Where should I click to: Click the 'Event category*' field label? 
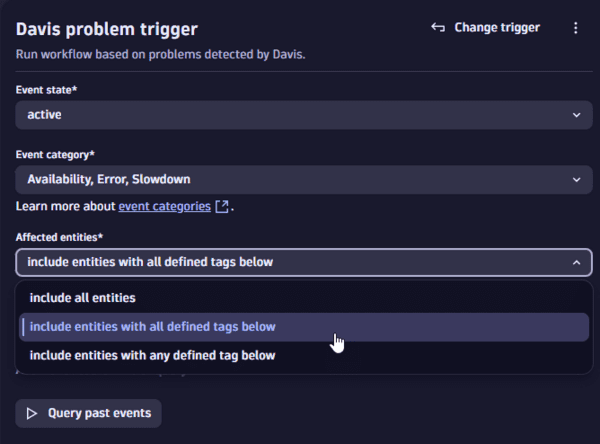(56, 155)
